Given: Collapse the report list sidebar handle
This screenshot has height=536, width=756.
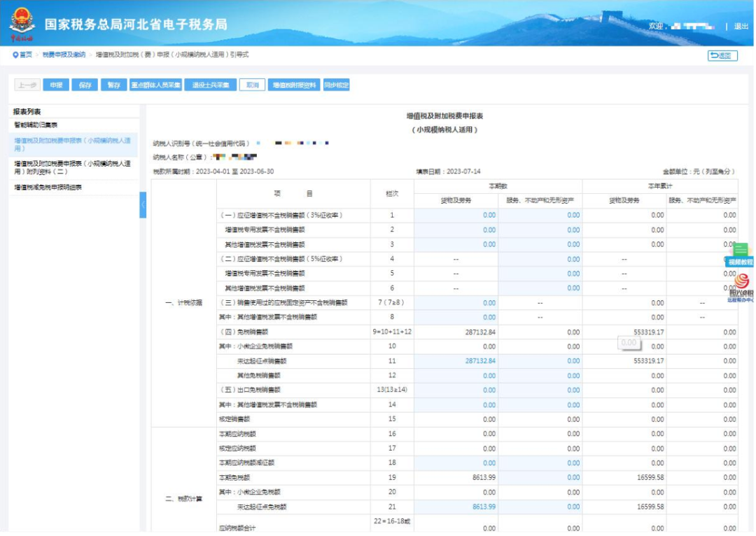Looking at the screenshot, I should (x=143, y=205).
